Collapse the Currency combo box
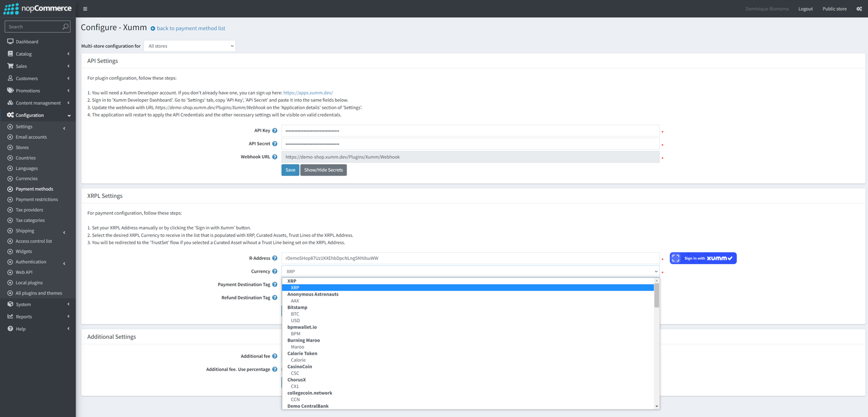 [470, 272]
